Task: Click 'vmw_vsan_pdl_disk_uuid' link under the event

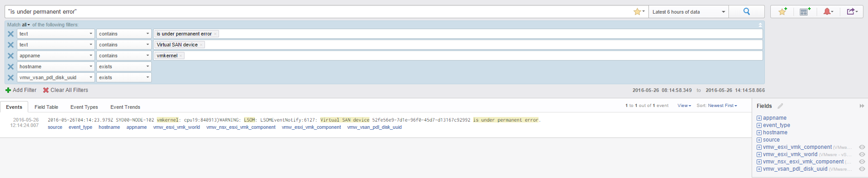Action: pyautogui.click(x=374, y=127)
